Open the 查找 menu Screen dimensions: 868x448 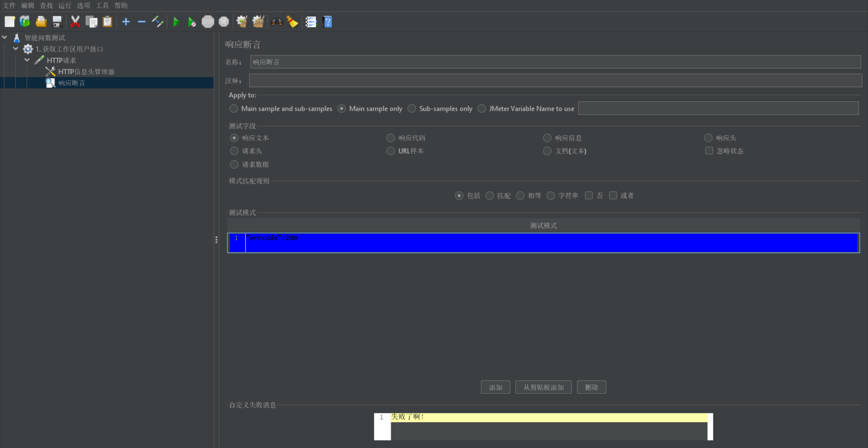pyautogui.click(x=47, y=5)
